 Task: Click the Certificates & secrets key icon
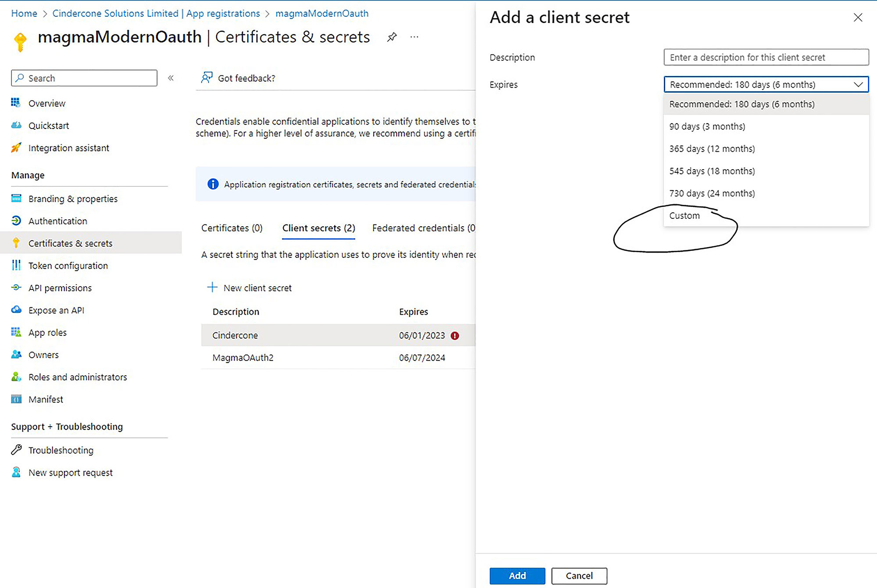click(x=16, y=243)
